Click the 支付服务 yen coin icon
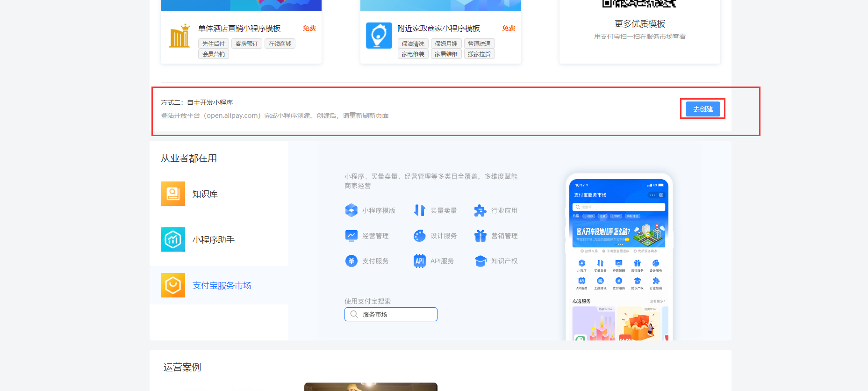The width and height of the screenshot is (868, 391). 351,261
